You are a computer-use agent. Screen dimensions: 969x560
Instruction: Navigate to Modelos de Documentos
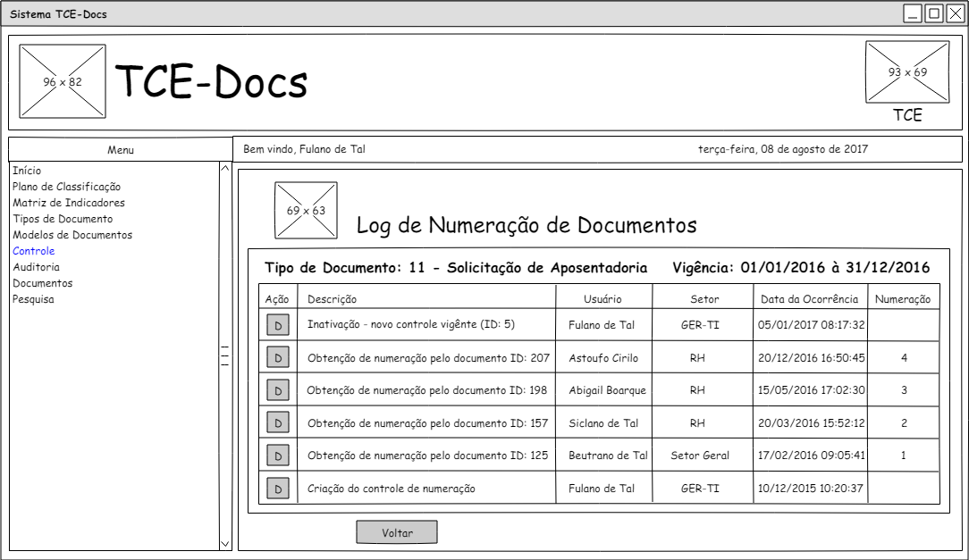72,235
